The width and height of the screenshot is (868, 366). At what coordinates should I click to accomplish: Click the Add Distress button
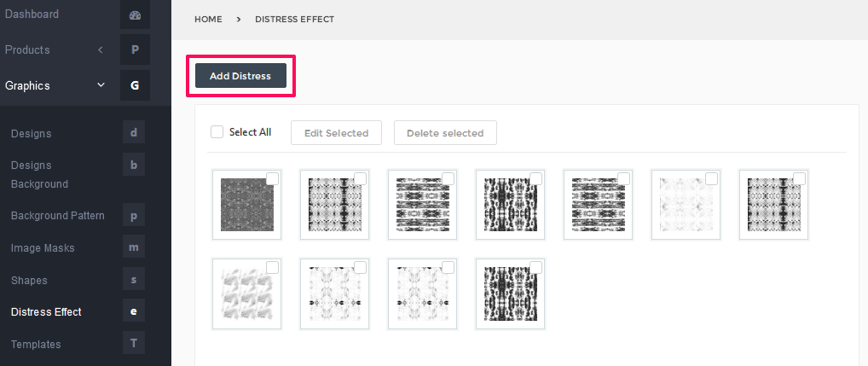click(x=240, y=76)
